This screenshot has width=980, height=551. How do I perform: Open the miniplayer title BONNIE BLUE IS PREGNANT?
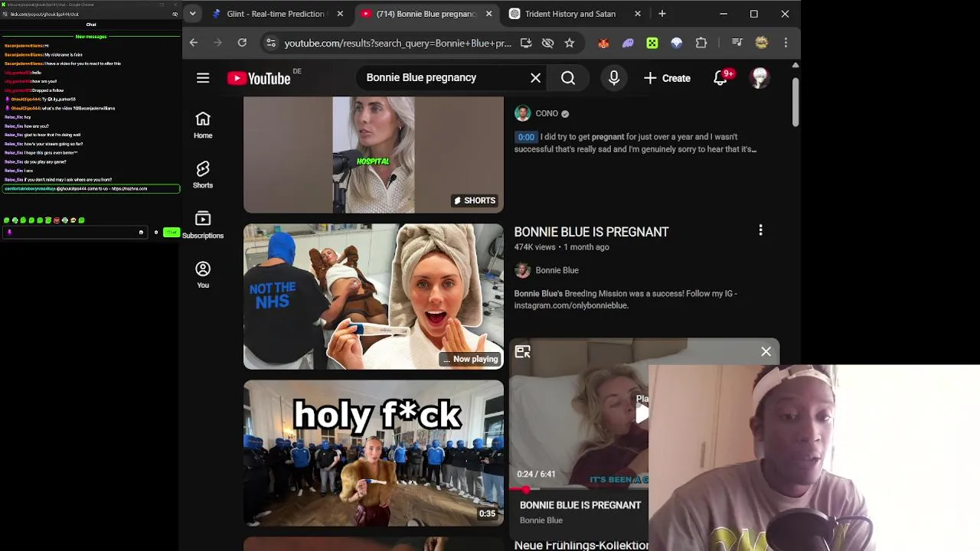click(x=580, y=505)
